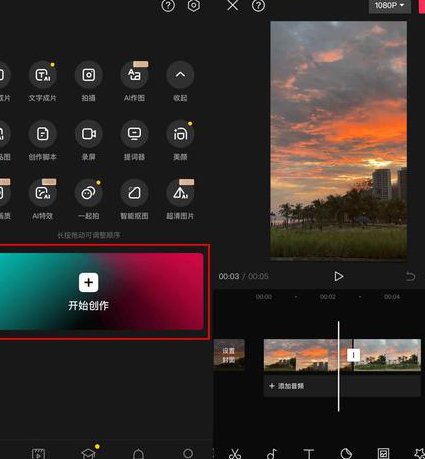The image size is (425, 459).
Task: Select the second clip in the timeline
Action: [387, 355]
